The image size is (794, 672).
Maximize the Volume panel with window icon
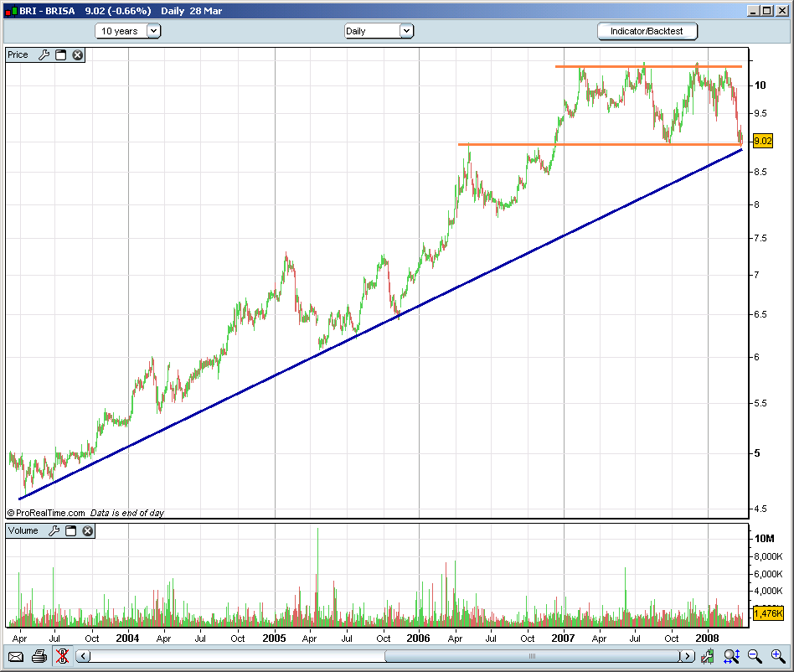(x=71, y=530)
